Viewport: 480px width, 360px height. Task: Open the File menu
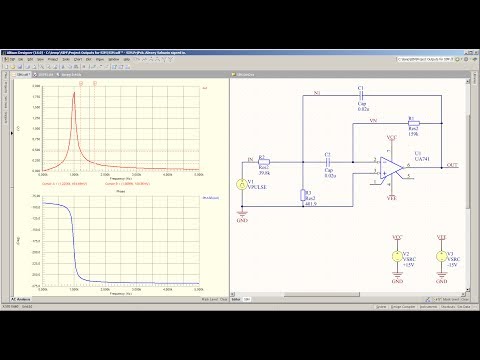tap(20, 59)
